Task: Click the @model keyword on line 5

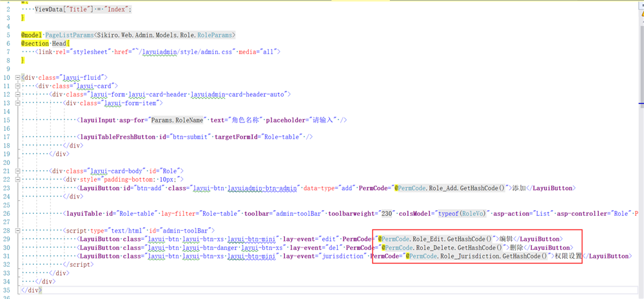Action: click(32, 35)
